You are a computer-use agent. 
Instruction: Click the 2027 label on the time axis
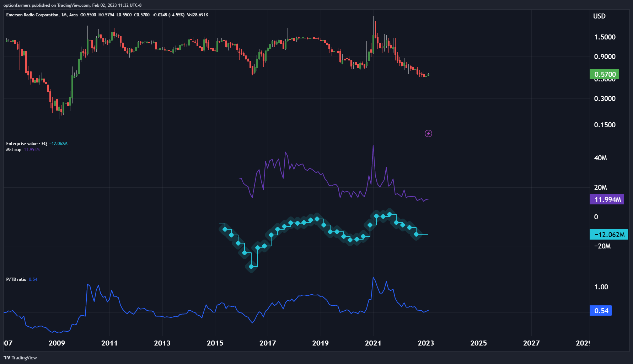click(x=531, y=343)
